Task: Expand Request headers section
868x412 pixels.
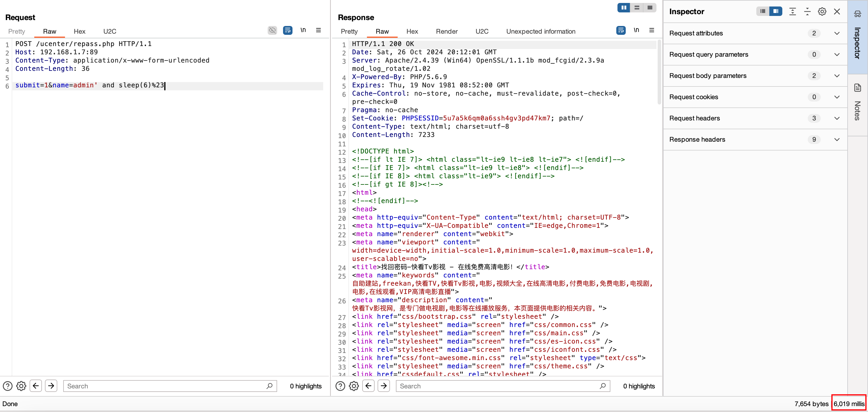Action: coord(755,118)
